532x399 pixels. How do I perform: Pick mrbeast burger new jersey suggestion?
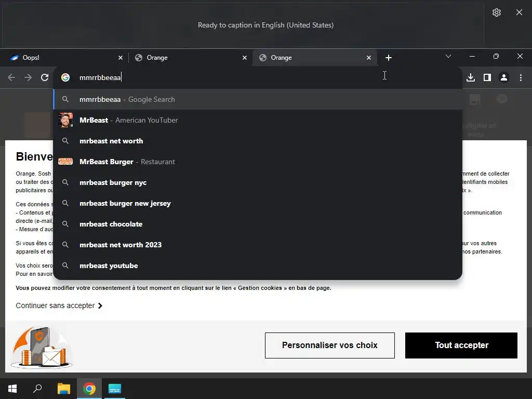[258, 203]
